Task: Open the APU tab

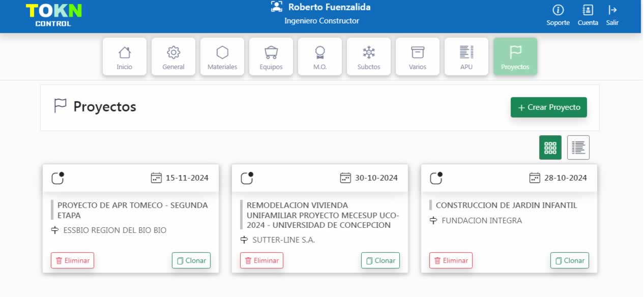Action: pyautogui.click(x=466, y=56)
